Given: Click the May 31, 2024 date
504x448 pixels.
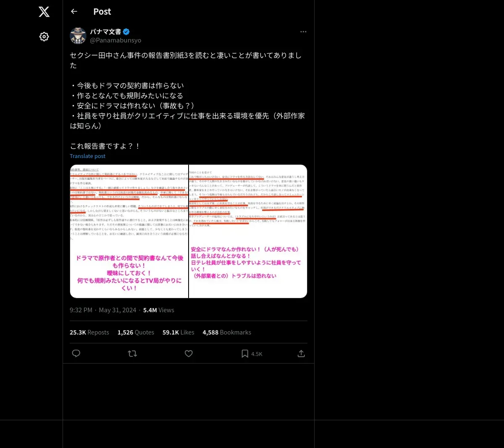Looking at the screenshot, I should click(x=118, y=310).
